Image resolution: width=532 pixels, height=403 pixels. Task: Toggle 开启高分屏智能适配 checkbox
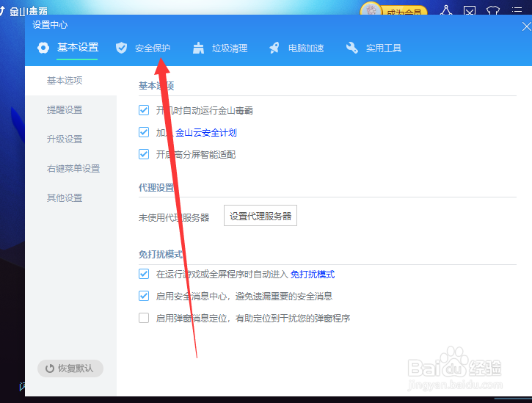(144, 154)
